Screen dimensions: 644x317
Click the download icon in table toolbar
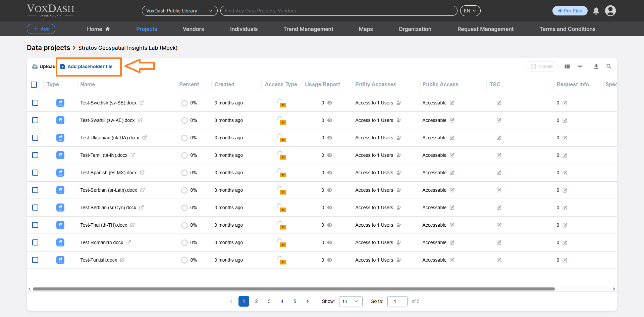(596, 66)
